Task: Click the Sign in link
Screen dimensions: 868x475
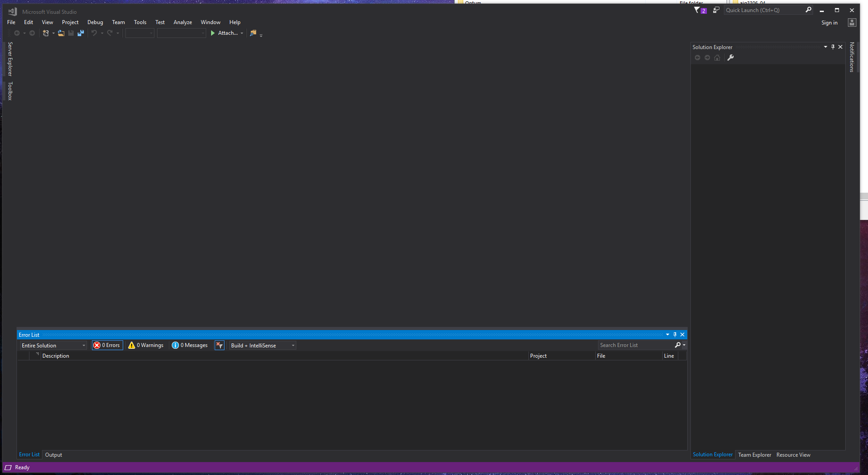Action: pos(829,23)
